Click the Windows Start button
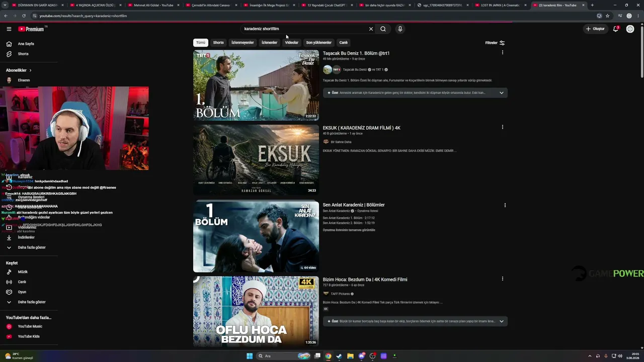 (250, 356)
